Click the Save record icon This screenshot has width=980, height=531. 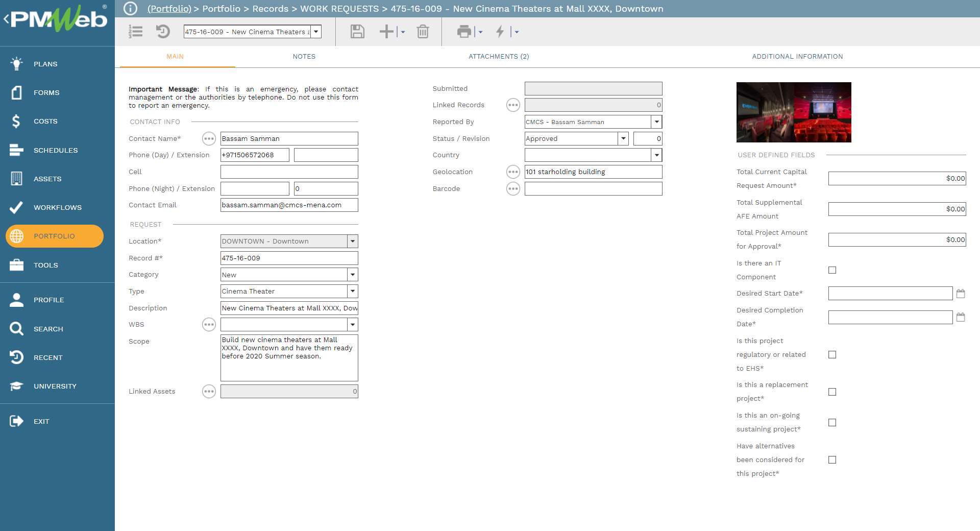click(357, 32)
